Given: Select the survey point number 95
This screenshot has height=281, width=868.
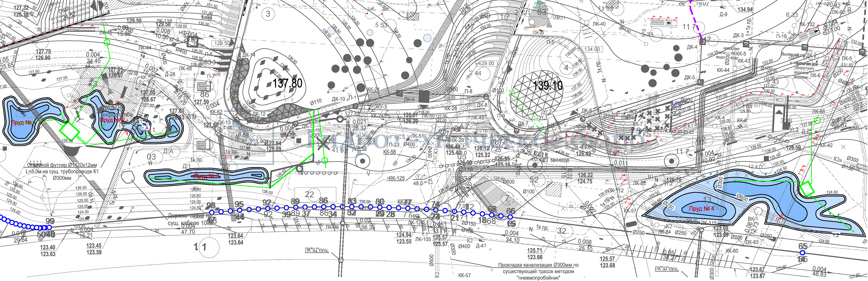Looking at the screenshot, I should coord(239,204).
